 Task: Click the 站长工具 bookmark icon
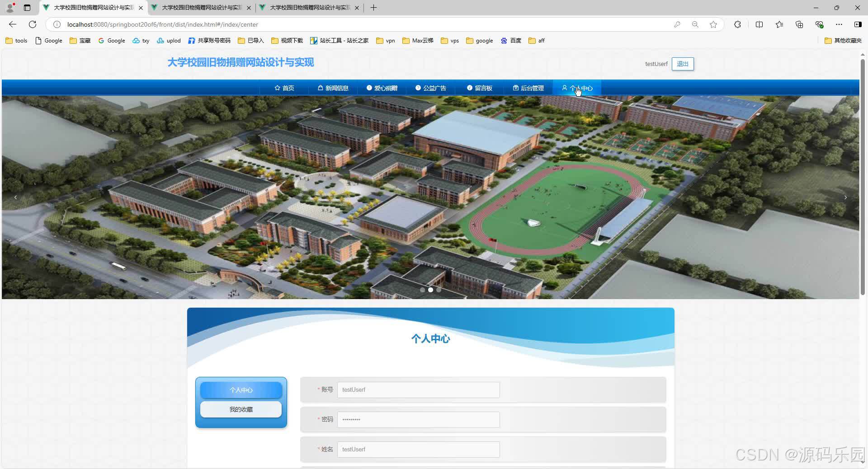coord(313,41)
